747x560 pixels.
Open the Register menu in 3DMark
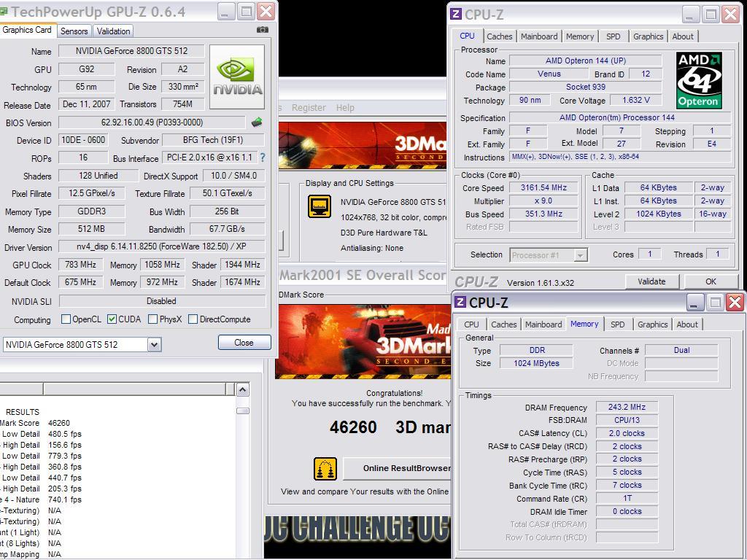pos(309,108)
